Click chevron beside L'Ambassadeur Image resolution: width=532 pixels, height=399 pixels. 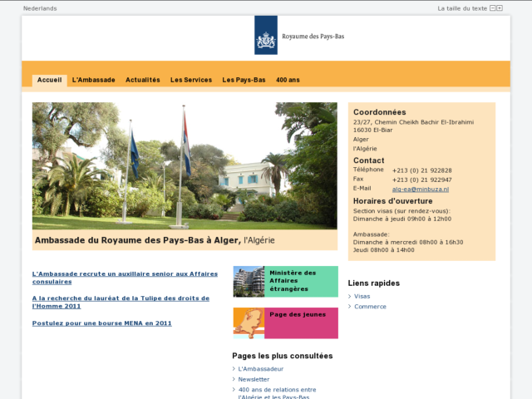234,369
